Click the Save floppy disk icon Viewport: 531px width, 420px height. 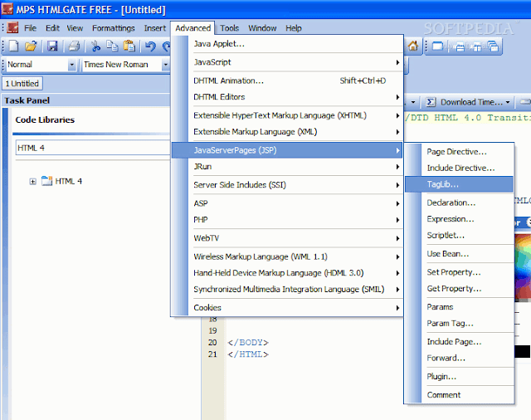click(52, 46)
